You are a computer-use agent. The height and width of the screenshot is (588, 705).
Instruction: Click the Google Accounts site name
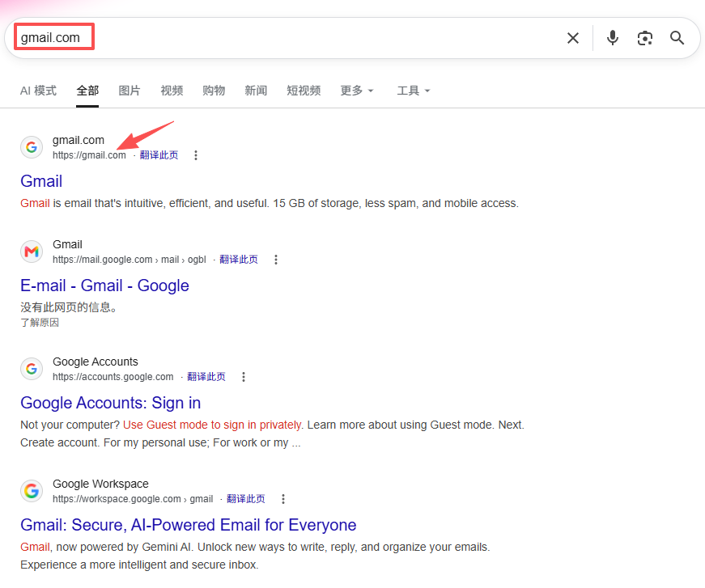point(96,362)
